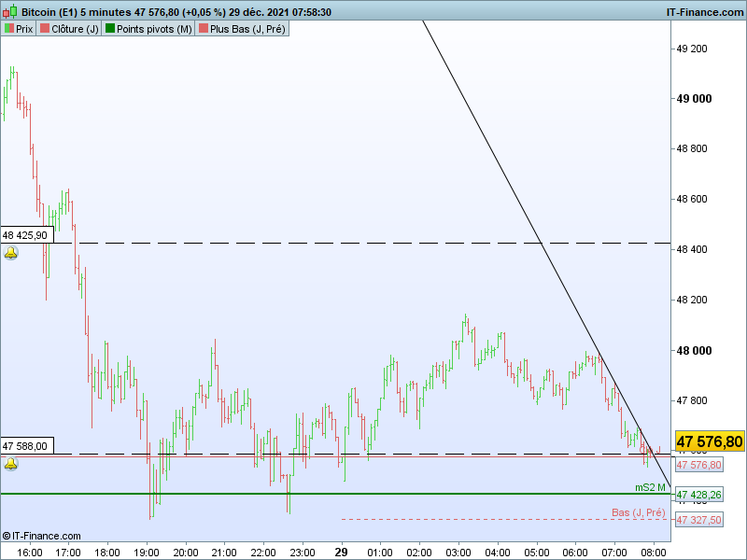Click the pink 47 576,80 close price tag

[x=698, y=465]
